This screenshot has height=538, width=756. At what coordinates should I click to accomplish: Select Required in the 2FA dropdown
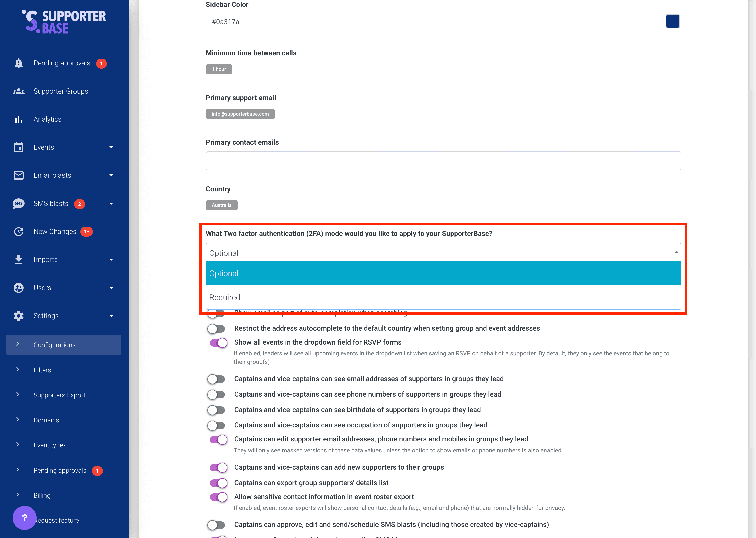click(225, 297)
